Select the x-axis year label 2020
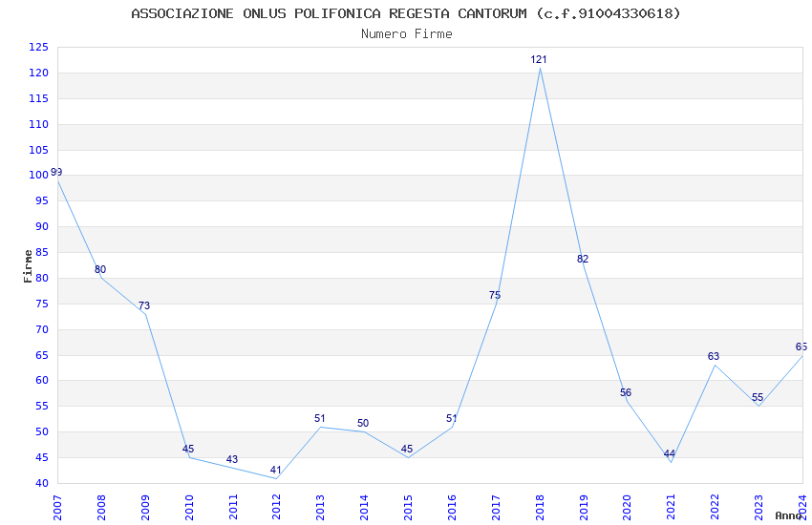 click(627, 508)
